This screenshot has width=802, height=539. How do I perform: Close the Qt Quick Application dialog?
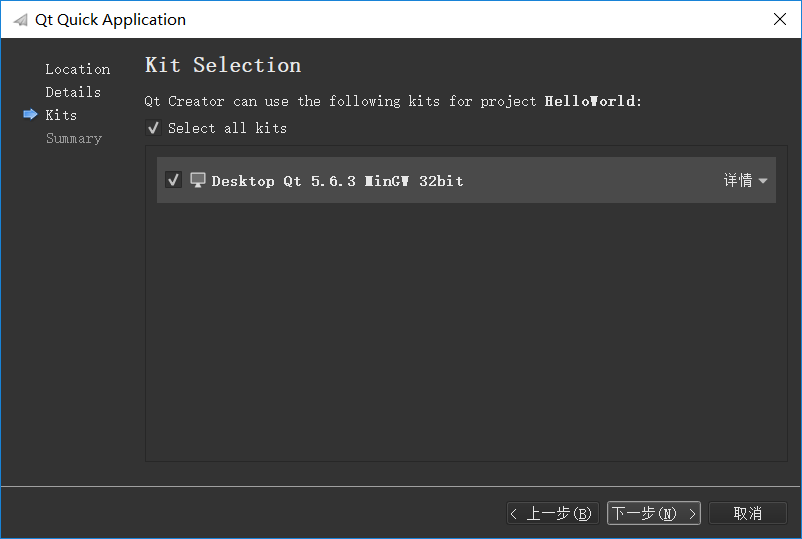click(779, 19)
